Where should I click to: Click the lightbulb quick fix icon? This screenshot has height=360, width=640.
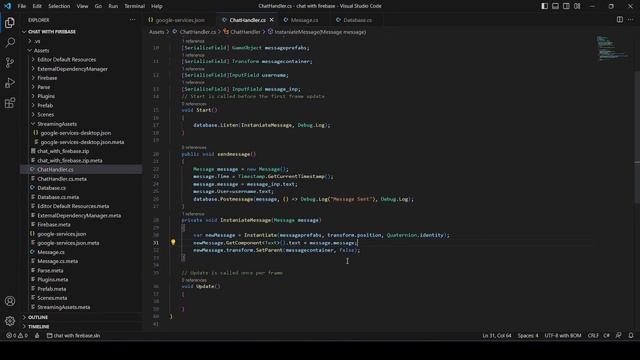tap(173, 242)
